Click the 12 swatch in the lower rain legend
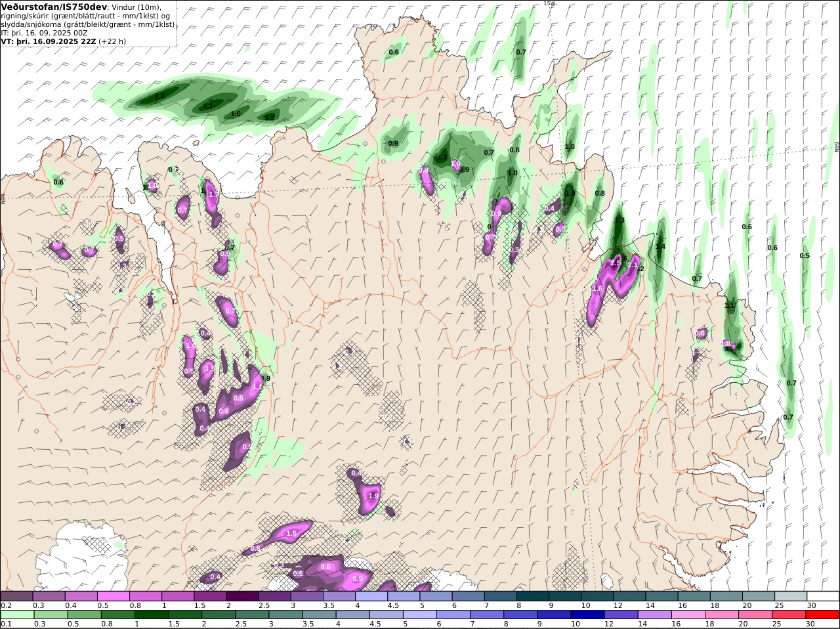Viewport: 840px width, 629px height. 621,615
